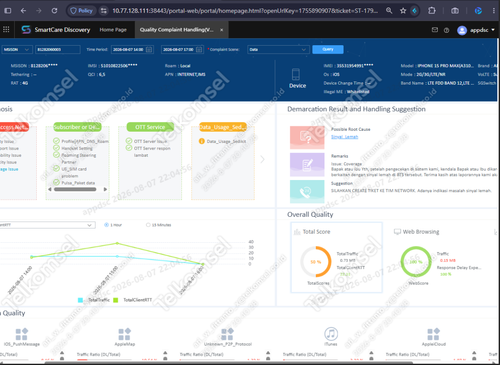Open the MSISDN type dropdown
Viewport: 500px width, 365px height.
click(17, 50)
